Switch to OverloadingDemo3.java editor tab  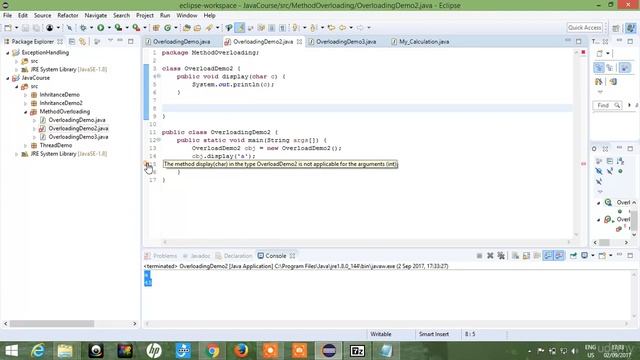coord(346,42)
